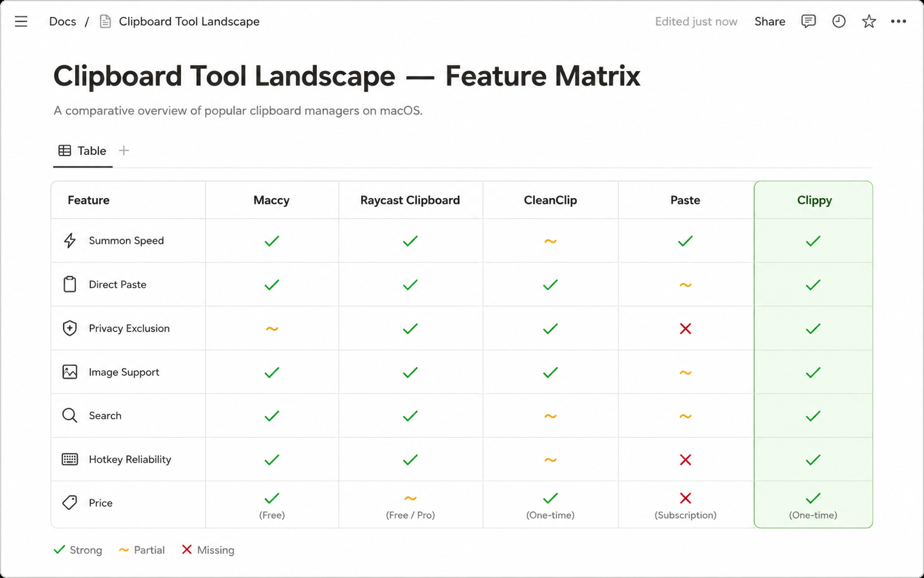The height and width of the screenshot is (578, 924).
Task: Click the picture icon for Image Support
Action: click(70, 372)
